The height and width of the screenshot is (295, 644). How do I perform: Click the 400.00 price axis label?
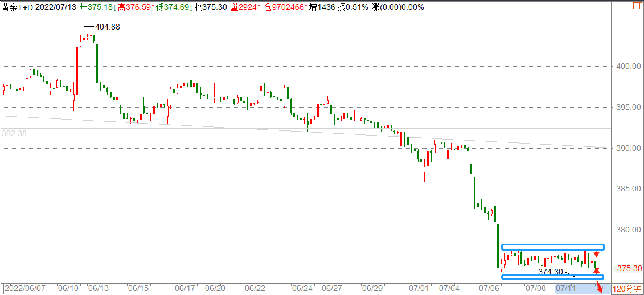629,66
